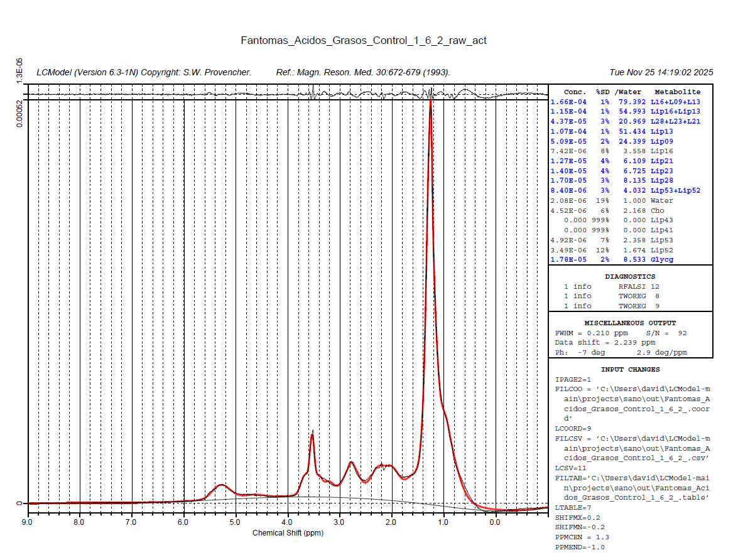Click the plot title Fantomas_Acidos_Grasos_Control_1_6_2_raw_act
Screen dimensions: 738x560
pyautogui.click(x=364, y=41)
